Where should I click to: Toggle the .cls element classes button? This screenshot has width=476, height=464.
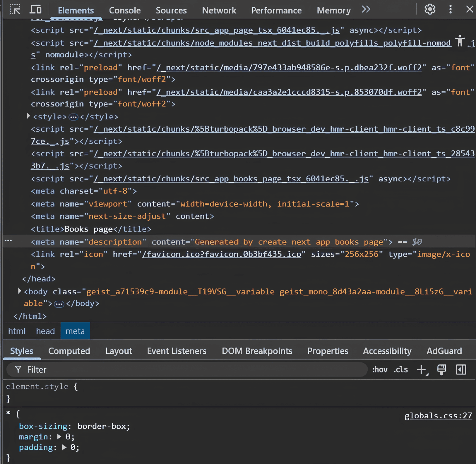click(x=401, y=370)
